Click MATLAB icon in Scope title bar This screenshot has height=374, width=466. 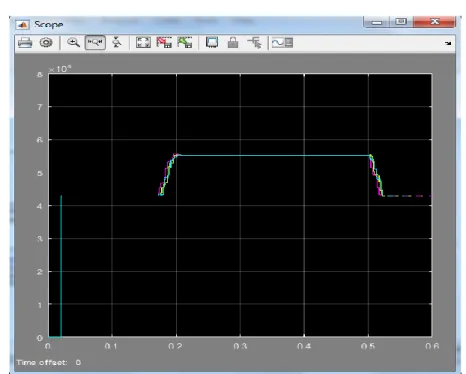point(23,25)
